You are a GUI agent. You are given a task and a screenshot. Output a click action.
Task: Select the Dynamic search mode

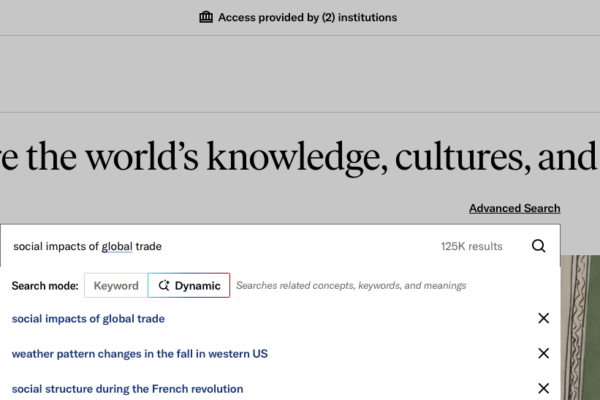[x=189, y=286]
